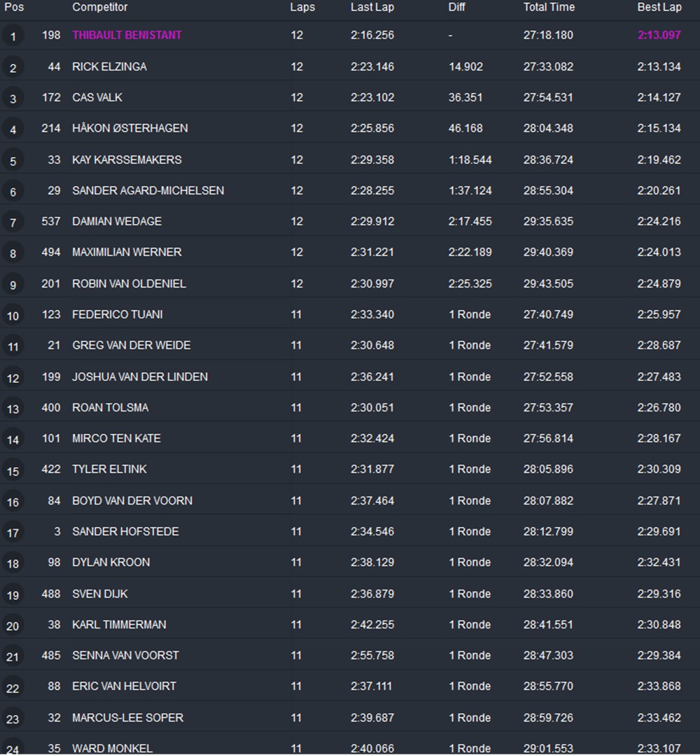
Task: Click the position 20 circle badge
Action: point(13,626)
